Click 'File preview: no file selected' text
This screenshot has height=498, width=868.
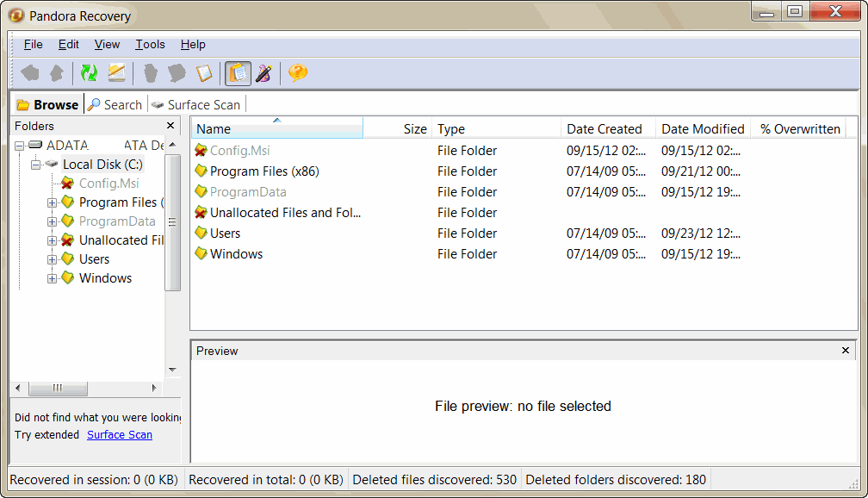(x=524, y=406)
